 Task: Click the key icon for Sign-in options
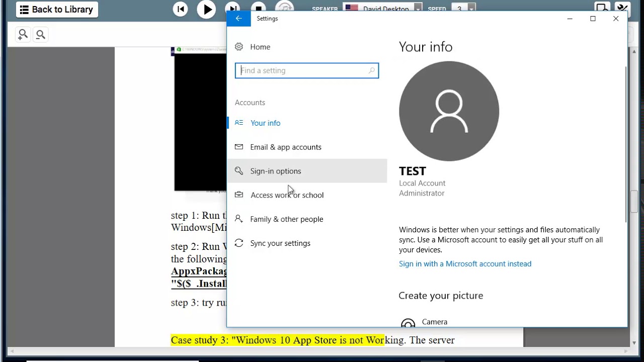click(x=239, y=171)
